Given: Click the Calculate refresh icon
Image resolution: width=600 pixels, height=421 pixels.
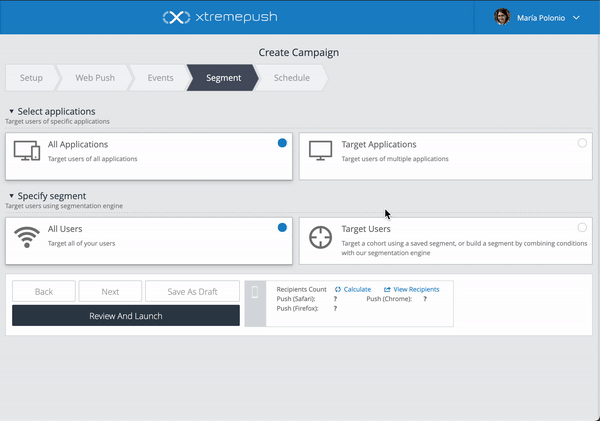Looking at the screenshot, I should 338,290.
